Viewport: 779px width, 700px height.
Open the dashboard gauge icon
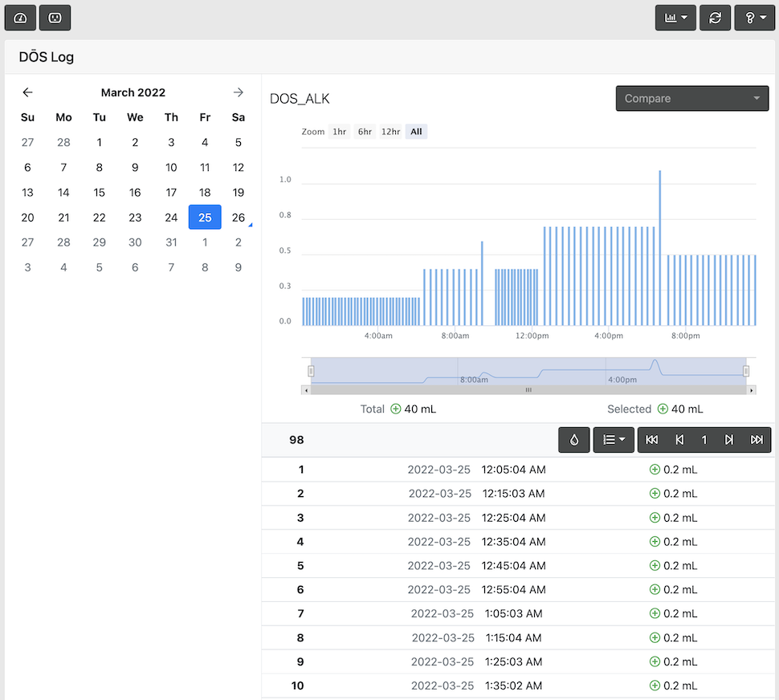(x=20, y=18)
